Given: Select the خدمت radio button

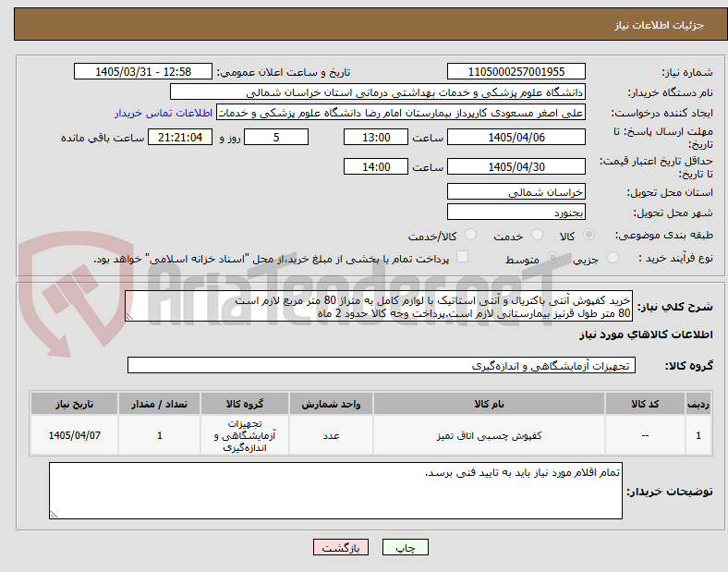Looking at the screenshot, I should click(x=537, y=235).
